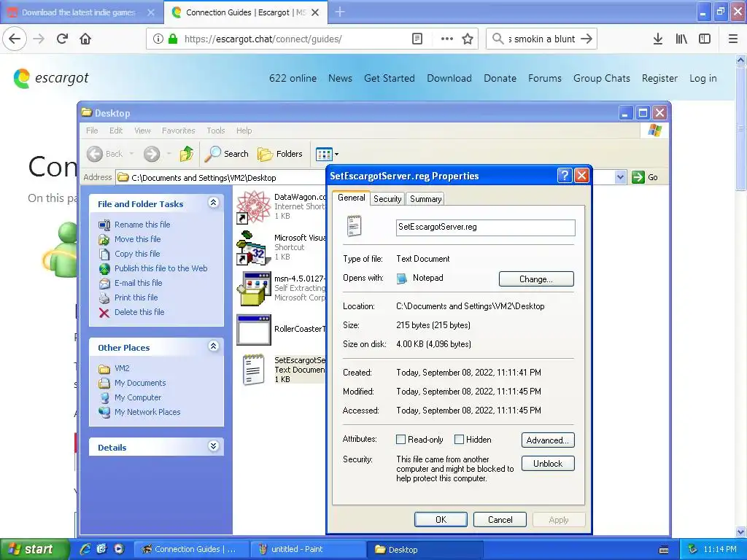This screenshot has width=747, height=560.
Task: Open the Explorer address bar dropdown arrow
Action: point(620,177)
